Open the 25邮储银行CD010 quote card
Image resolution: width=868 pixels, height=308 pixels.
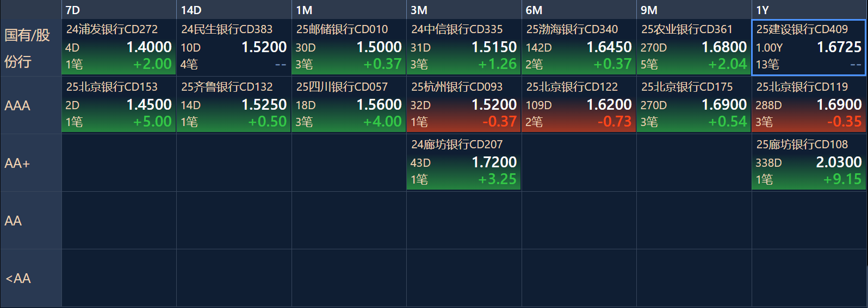(x=349, y=47)
